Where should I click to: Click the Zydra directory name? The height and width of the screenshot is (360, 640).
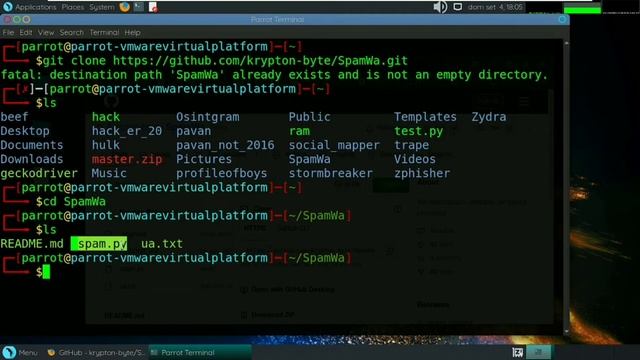(489, 117)
